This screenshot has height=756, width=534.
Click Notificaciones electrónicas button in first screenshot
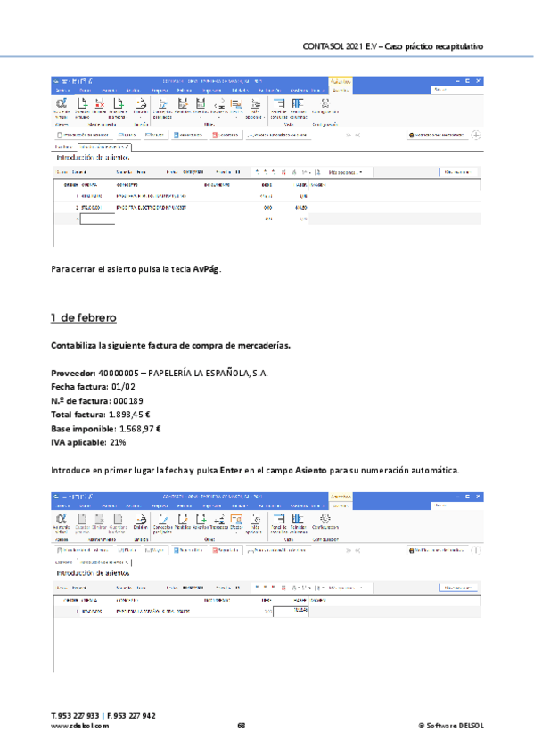pos(437,135)
